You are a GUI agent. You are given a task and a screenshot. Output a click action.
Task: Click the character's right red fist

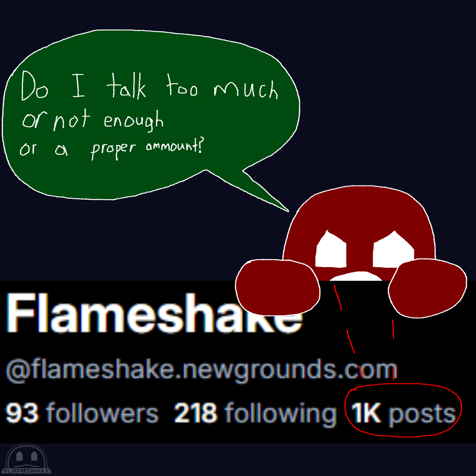428,288
